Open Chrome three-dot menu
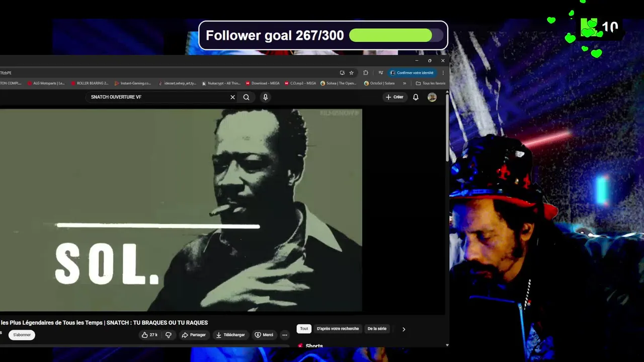Screen dimensions: 644x362 click(x=443, y=73)
